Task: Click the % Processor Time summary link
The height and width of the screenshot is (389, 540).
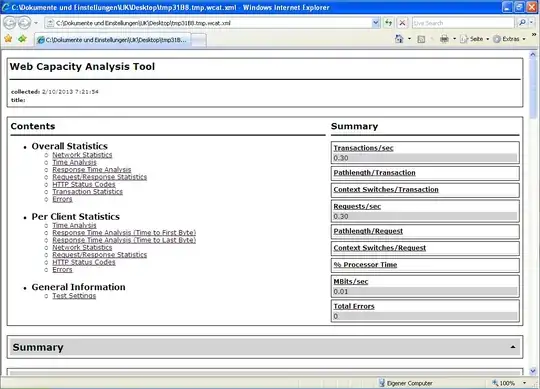Action: tap(365, 265)
